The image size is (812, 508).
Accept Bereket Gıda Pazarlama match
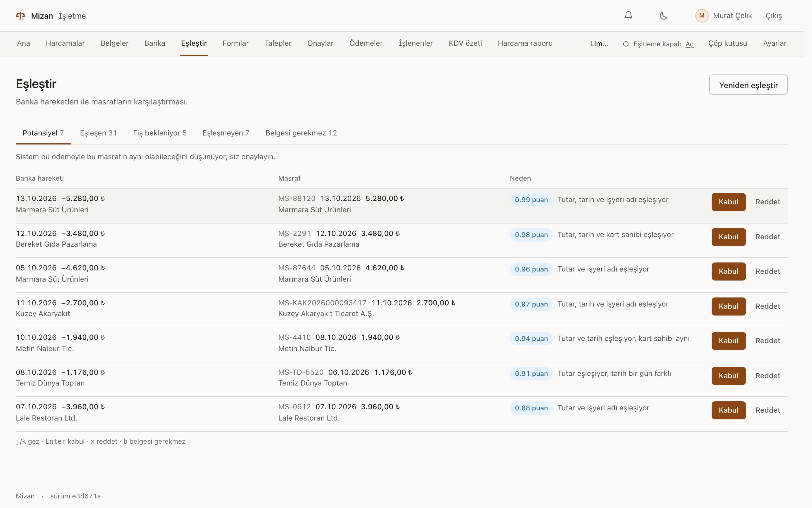(729, 237)
